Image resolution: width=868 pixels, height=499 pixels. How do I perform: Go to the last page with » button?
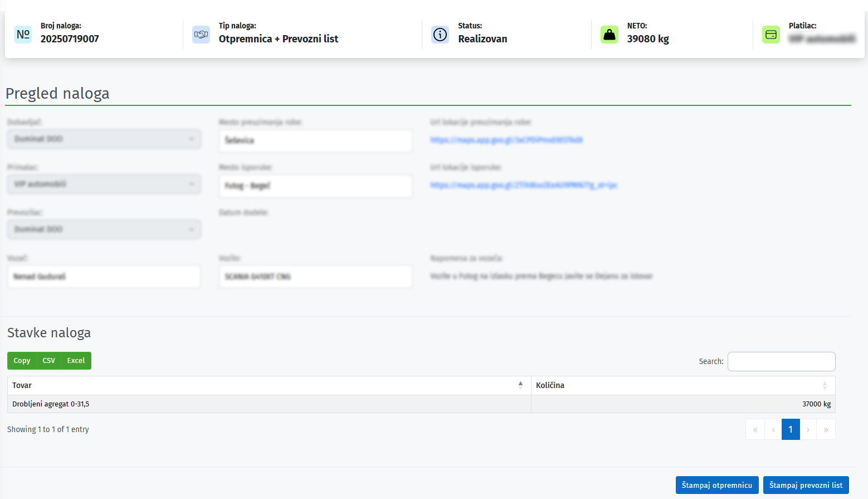[x=826, y=429]
